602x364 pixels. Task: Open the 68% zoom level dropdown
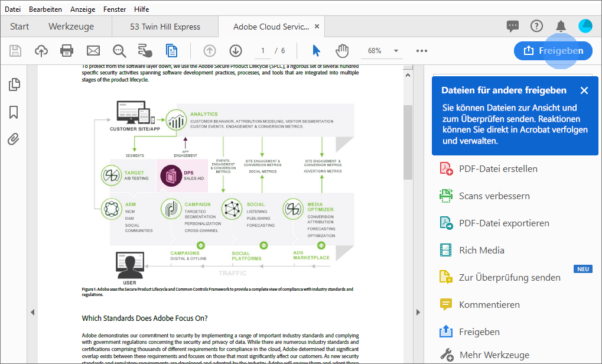[382, 51]
